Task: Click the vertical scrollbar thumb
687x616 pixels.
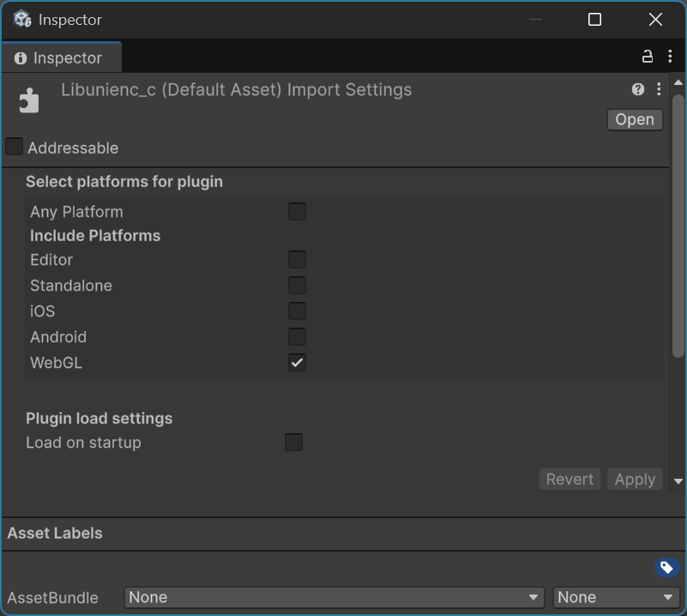Action: 678,226
